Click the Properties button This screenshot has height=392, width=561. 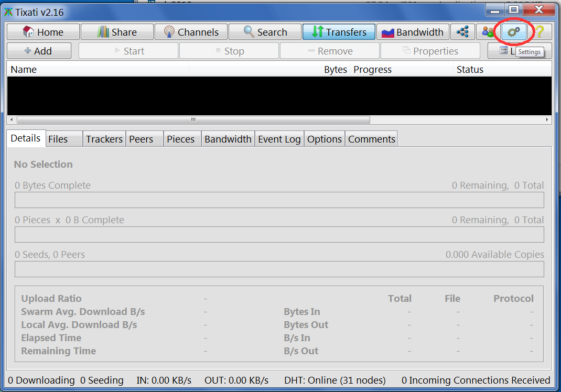tap(430, 51)
